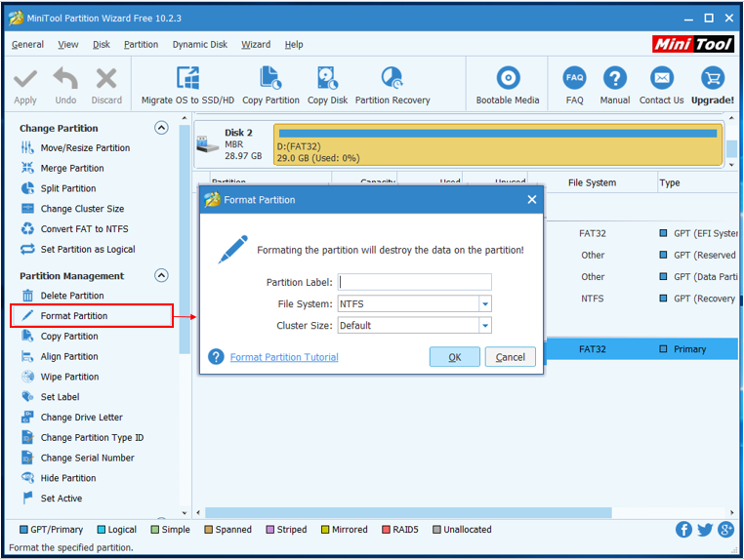Open the Dynamic Disk menu
Image resolution: width=744 pixels, height=560 pixels.
click(x=200, y=45)
